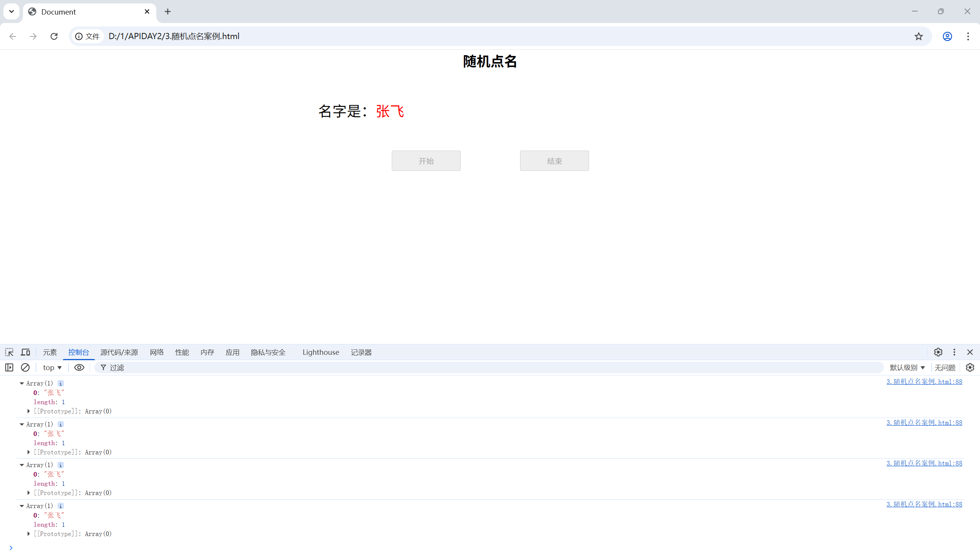
Task: Toggle the console sidebar panel icon
Action: [x=9, y=367]
